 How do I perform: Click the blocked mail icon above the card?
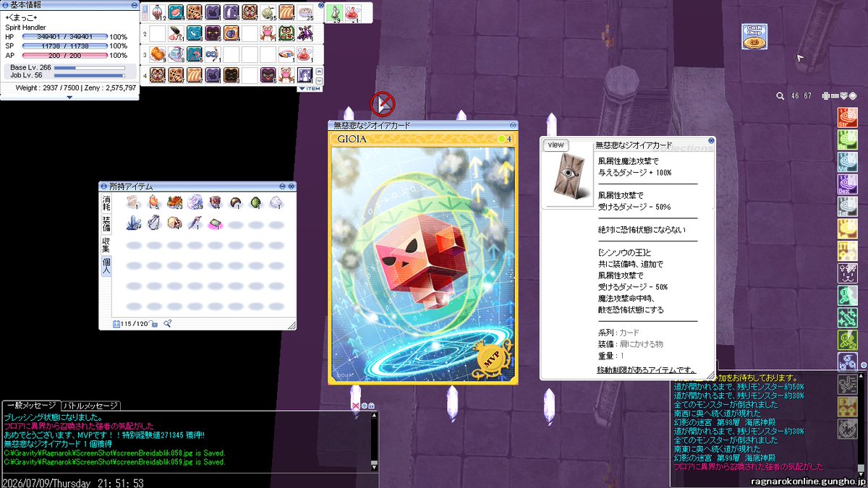[x=383, y=104]
